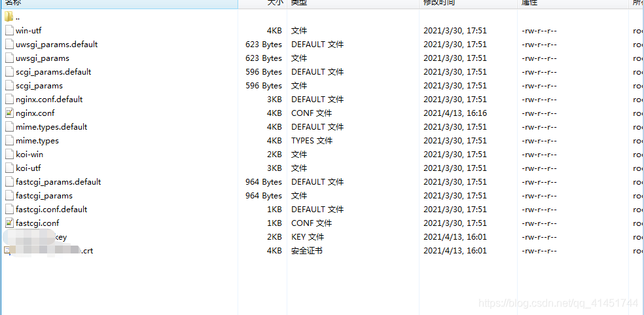644x315 pixels.
Task: Click the 1KB size of fastcgi.conf
Action: click(274, 223)
